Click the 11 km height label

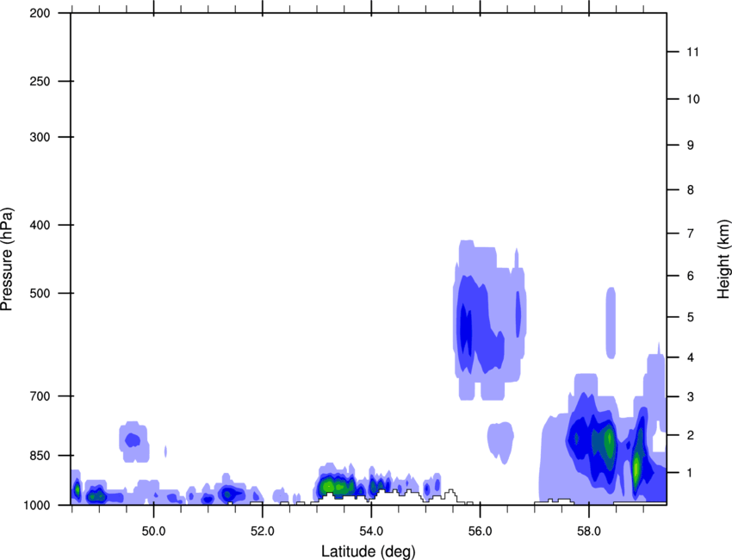(692, 52)
